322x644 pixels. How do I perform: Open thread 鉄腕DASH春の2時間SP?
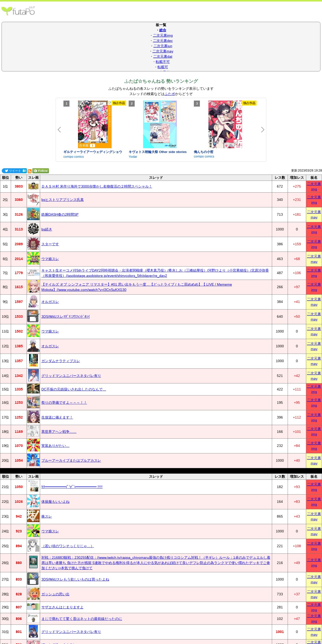point(60,214)
